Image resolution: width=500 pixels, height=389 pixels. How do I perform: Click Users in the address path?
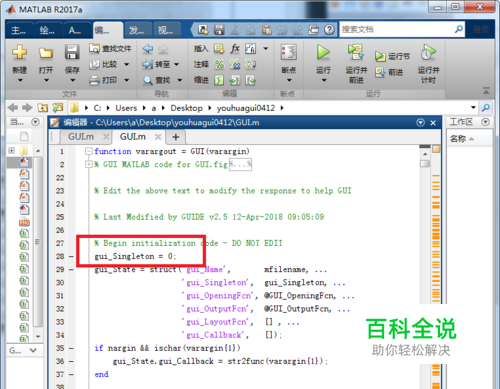[x=126, y=108]
